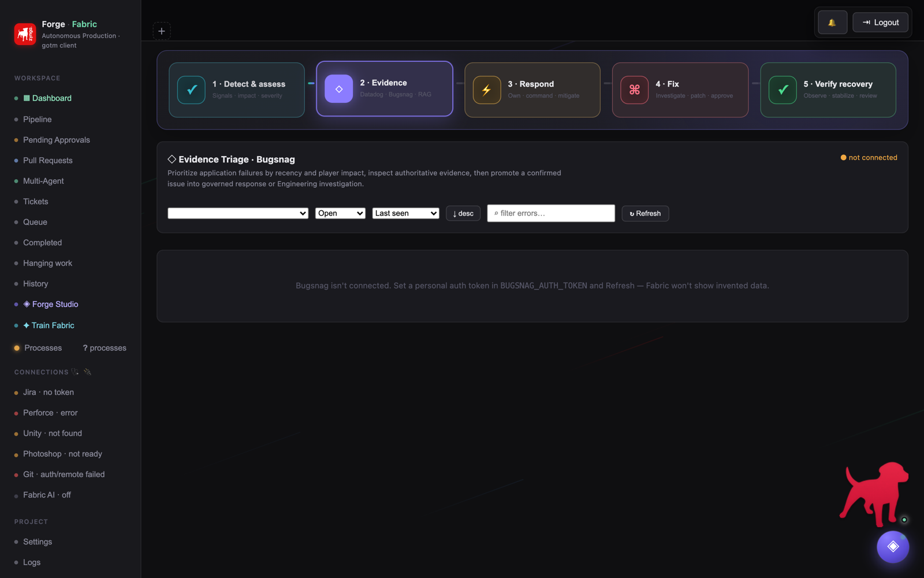The image size is (924, 578).
Task: Click the stethoscope icon beside Connections
Action: 75,372
